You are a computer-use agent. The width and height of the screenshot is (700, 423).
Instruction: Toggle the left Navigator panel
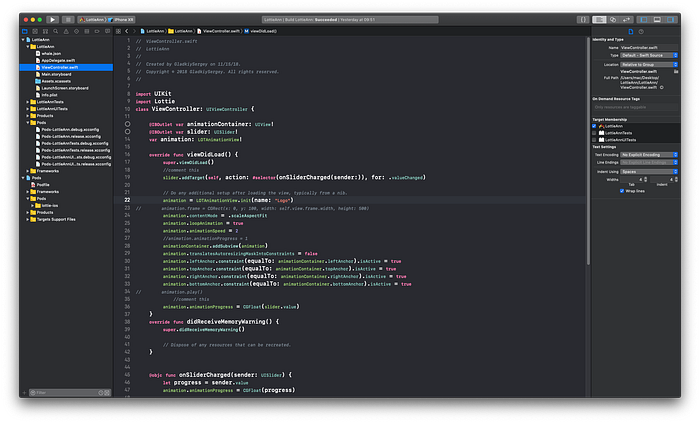pos(643,20)
